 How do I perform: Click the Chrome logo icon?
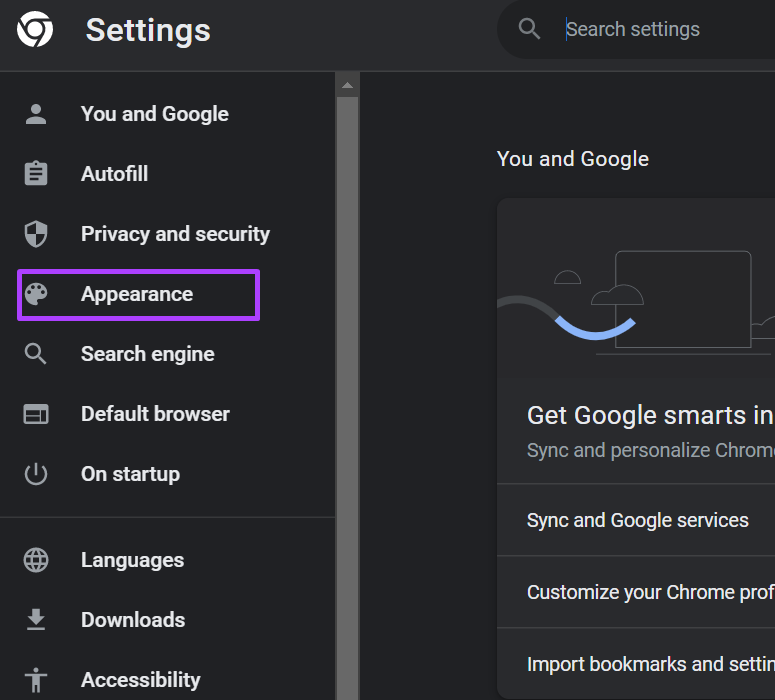35,30
